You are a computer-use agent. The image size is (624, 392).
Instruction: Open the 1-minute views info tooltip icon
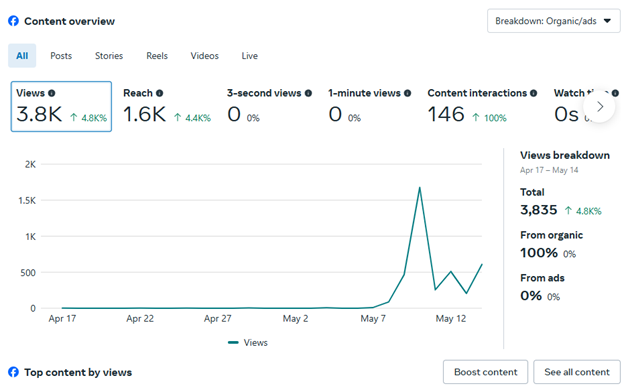pyautogui.click(x=408, y=93)
